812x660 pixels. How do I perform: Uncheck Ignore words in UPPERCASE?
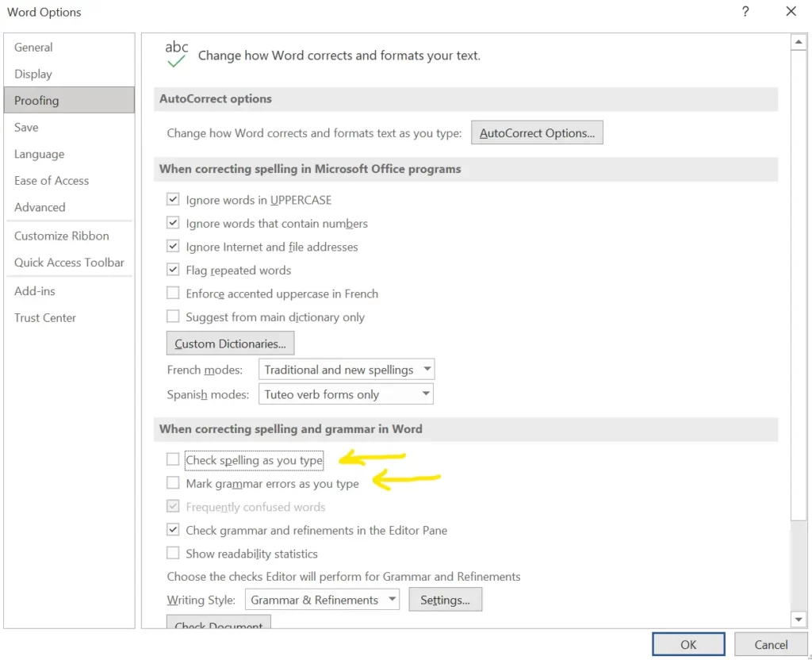tap(173, 200)
